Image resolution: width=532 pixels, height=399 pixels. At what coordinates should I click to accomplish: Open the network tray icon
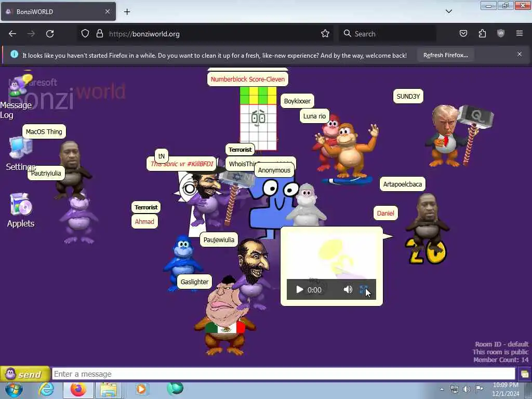click(454, 390)
